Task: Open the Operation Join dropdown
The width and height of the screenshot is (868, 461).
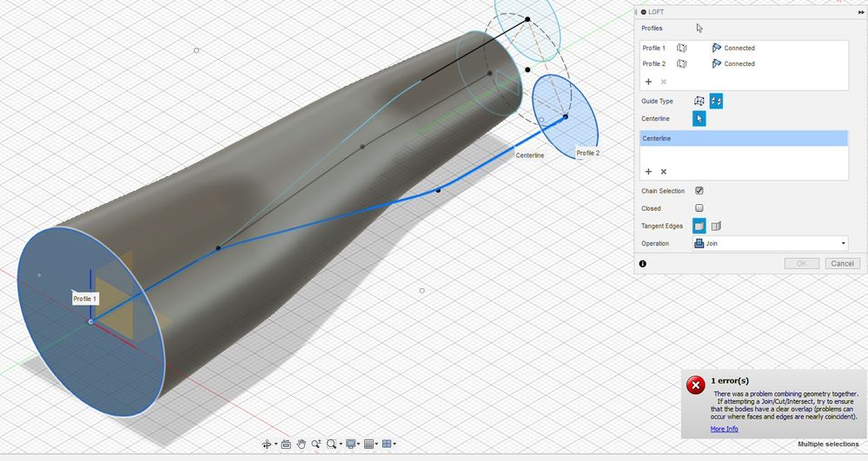Action: pos(770,243)
